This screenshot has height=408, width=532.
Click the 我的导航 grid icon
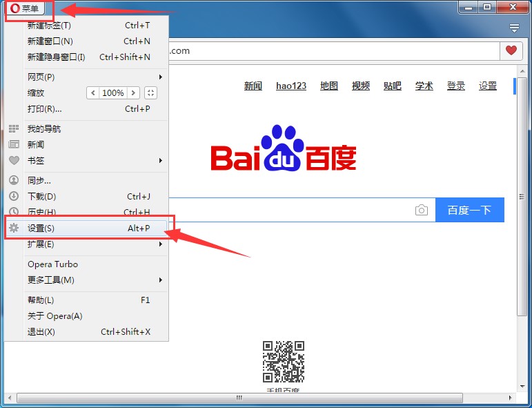[x=14, y=128]
